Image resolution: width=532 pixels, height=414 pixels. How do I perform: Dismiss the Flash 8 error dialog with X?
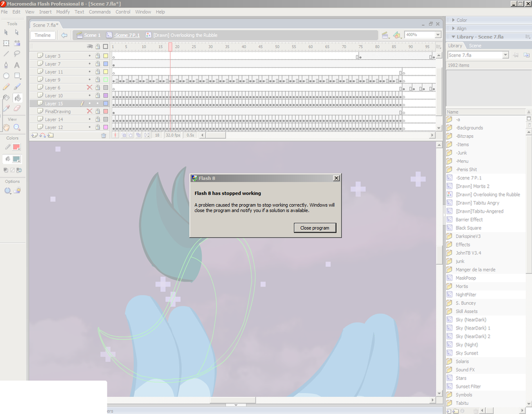click(336, 178)
